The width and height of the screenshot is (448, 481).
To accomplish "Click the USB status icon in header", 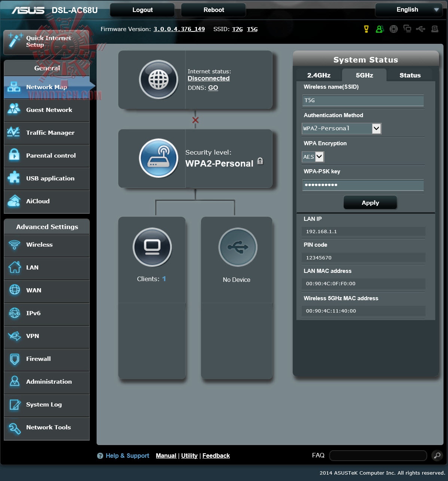I will [421, 29].
